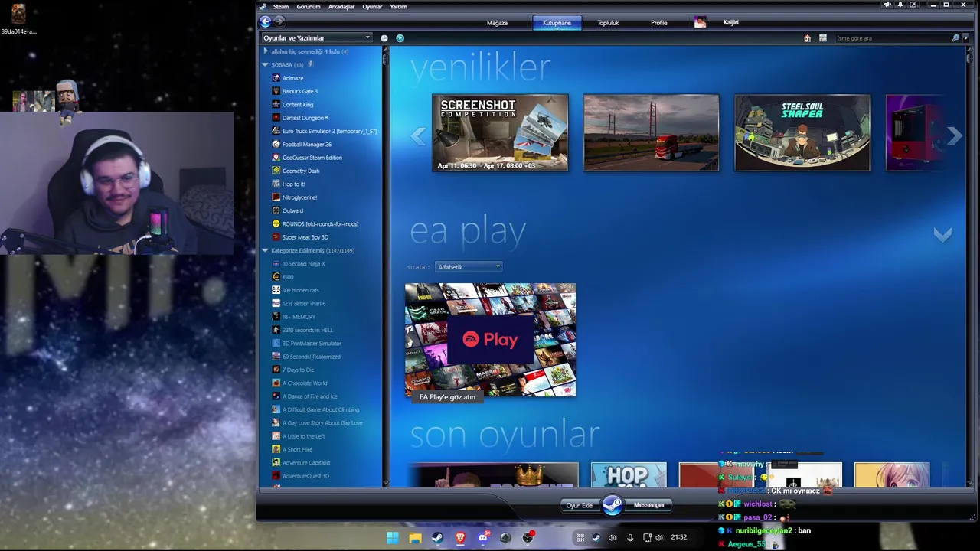Select Geometry Dash in the list
Image resolution: width=980 pixels, height=551 pixels.
pyautogui.click(x=300, y=171)
